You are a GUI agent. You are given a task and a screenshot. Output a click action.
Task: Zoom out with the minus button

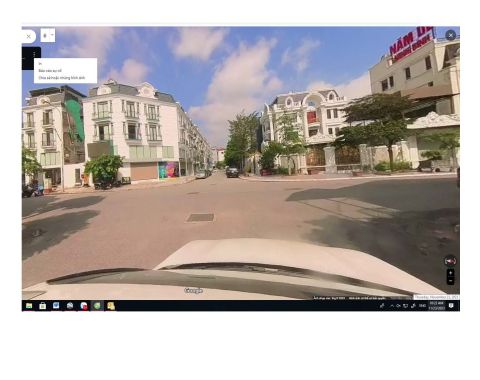(x=450, y=281)
